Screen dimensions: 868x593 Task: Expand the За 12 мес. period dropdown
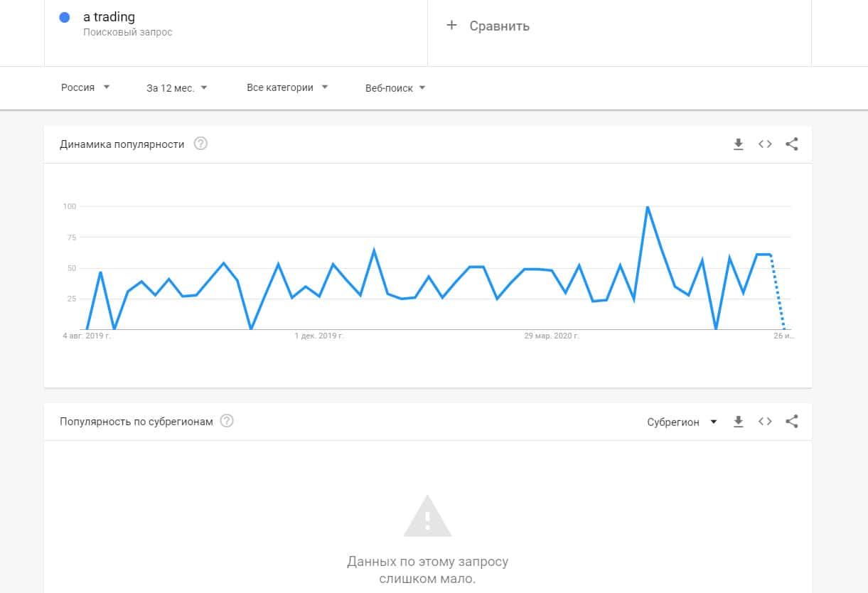[x=176, y=88]
